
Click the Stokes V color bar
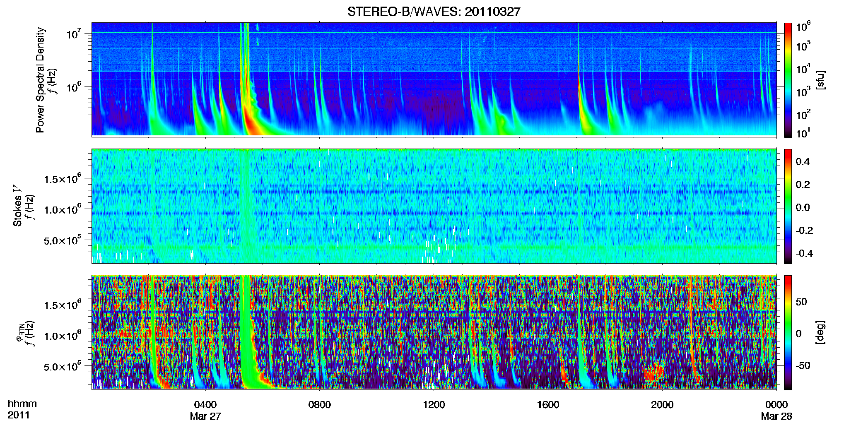pos(788,206)
